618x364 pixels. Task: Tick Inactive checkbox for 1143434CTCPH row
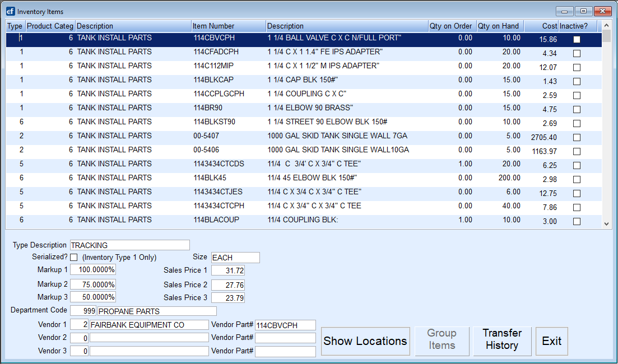click(577, 207)
